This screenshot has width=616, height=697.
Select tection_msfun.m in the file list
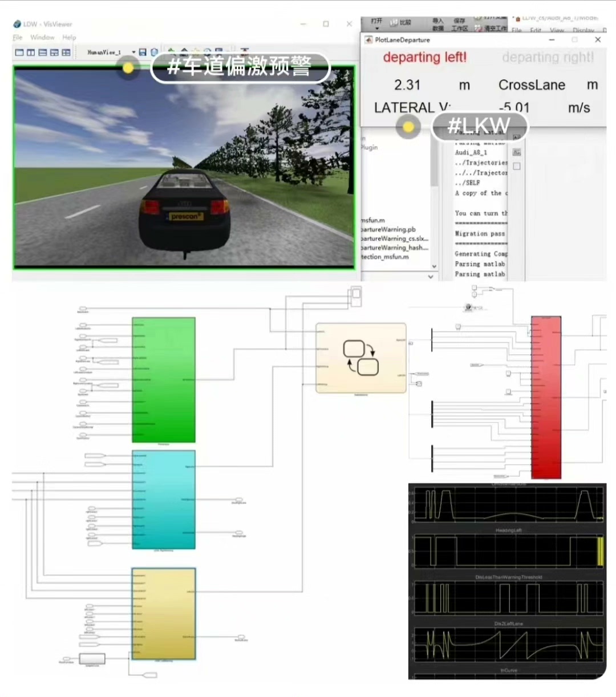(x=385, y=257)
